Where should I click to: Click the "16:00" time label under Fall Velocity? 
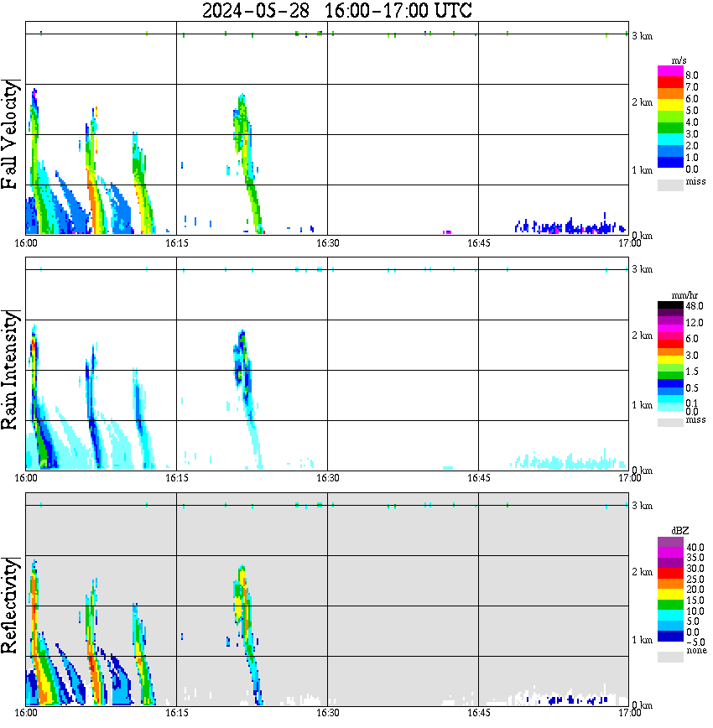click(x=25, y=243)
